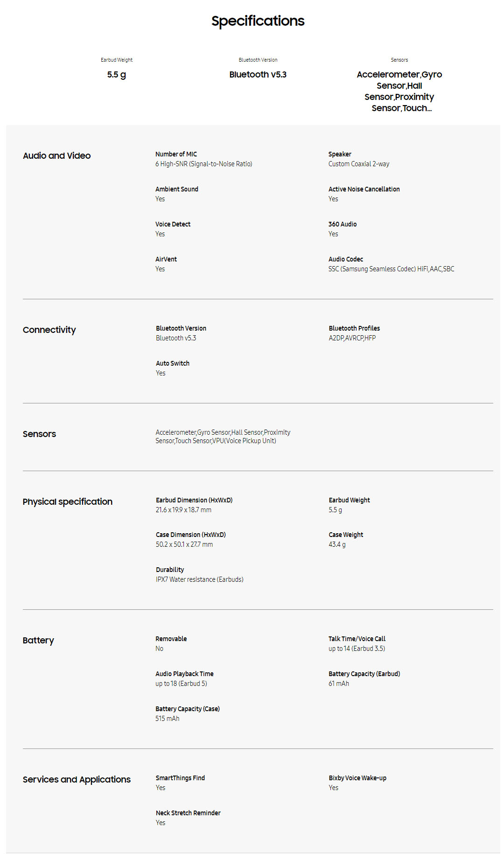Click the truncated Sensors summary at top
Image resolution: width=504 pixels, height=854 pixels.
(399, 91)
